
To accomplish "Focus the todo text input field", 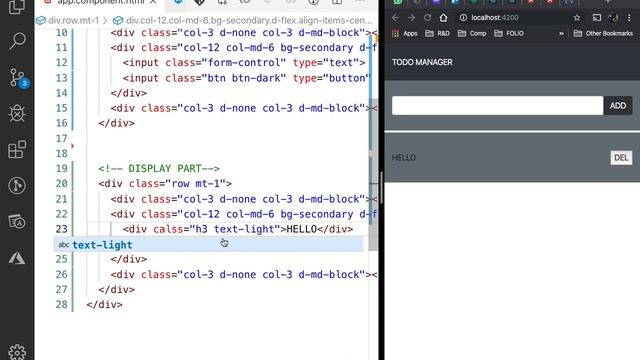I will [x=497, y=106].
